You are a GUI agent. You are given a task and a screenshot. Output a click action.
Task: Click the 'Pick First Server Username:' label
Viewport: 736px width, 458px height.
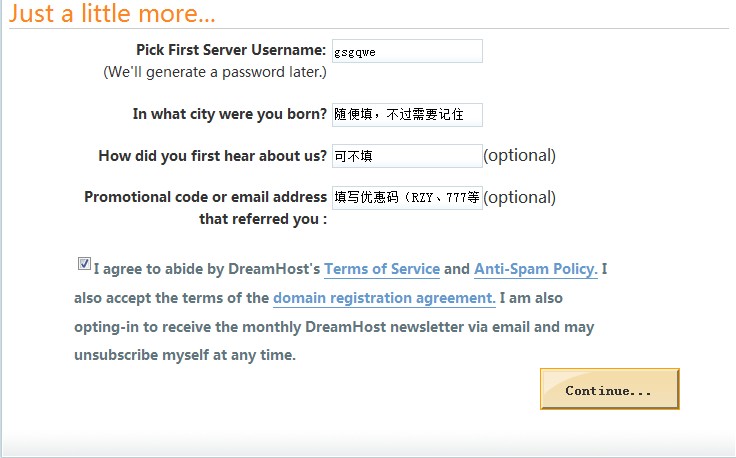pyautogui.click(x=231, y=50)
